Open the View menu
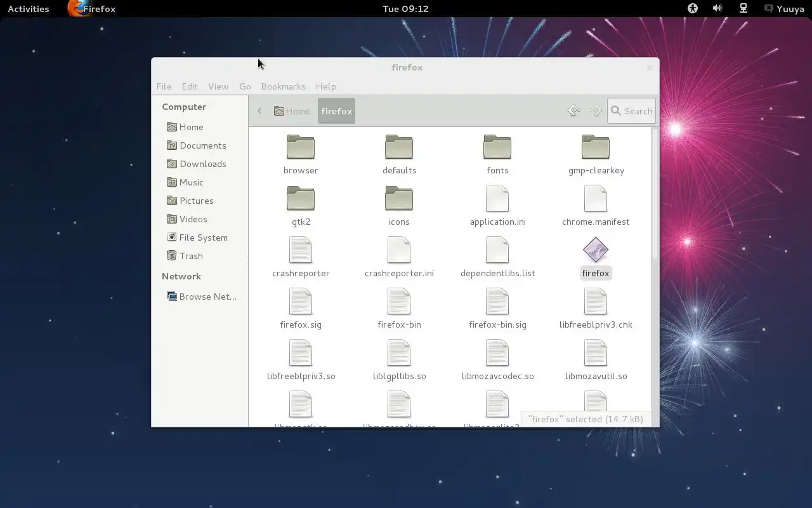This screenshot has width=812, height=508. tap(218, 86)
